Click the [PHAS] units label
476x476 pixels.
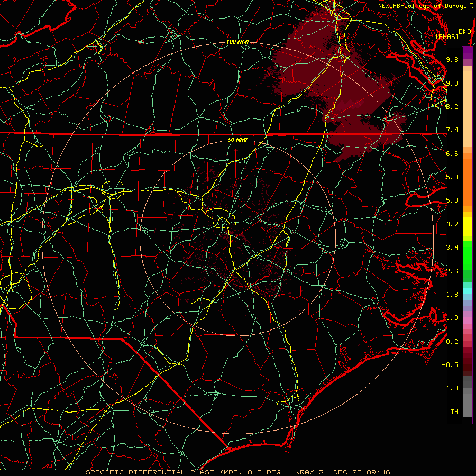point(447,37)
